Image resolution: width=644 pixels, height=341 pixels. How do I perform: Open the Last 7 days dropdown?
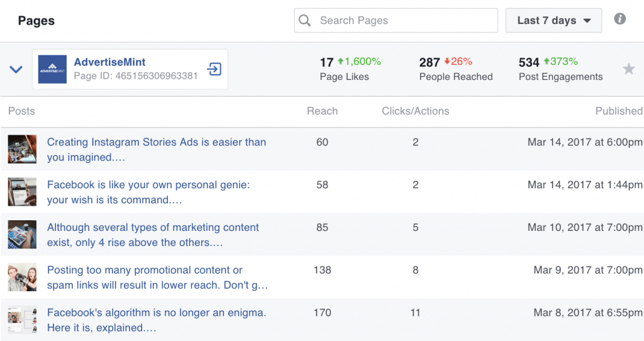pos(553,21)
